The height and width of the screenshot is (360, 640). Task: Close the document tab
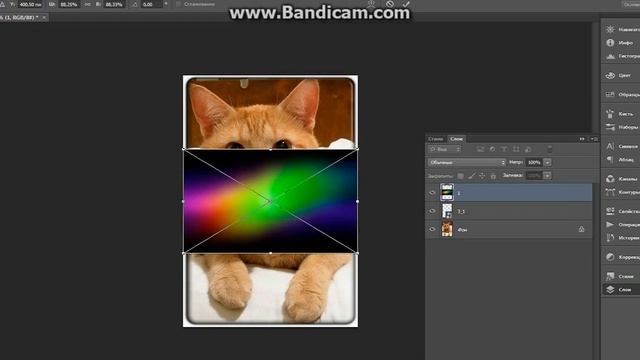click(x=44, y=18)
